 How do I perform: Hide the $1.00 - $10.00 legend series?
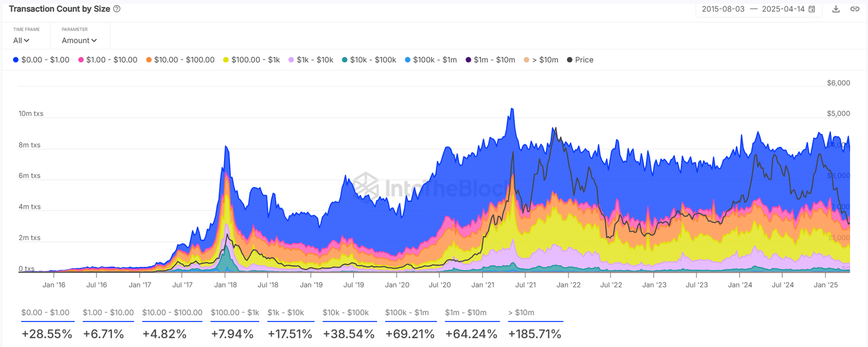coord(107,60)
